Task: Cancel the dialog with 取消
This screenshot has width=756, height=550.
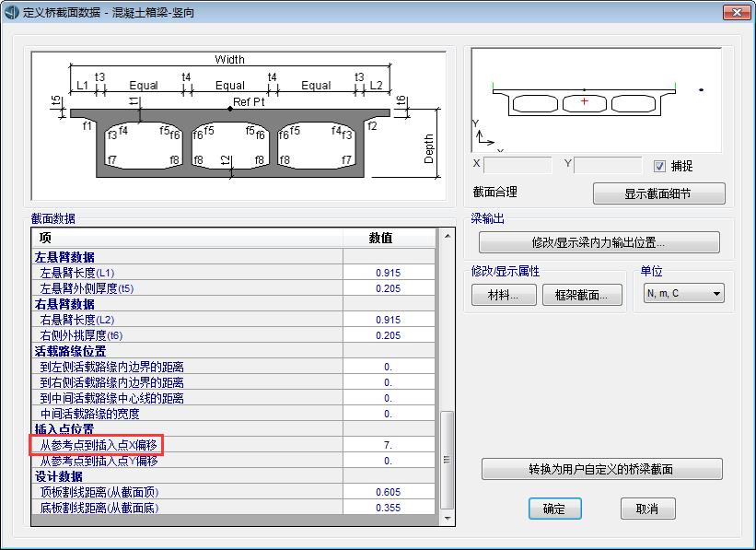Action: (647, 509)
